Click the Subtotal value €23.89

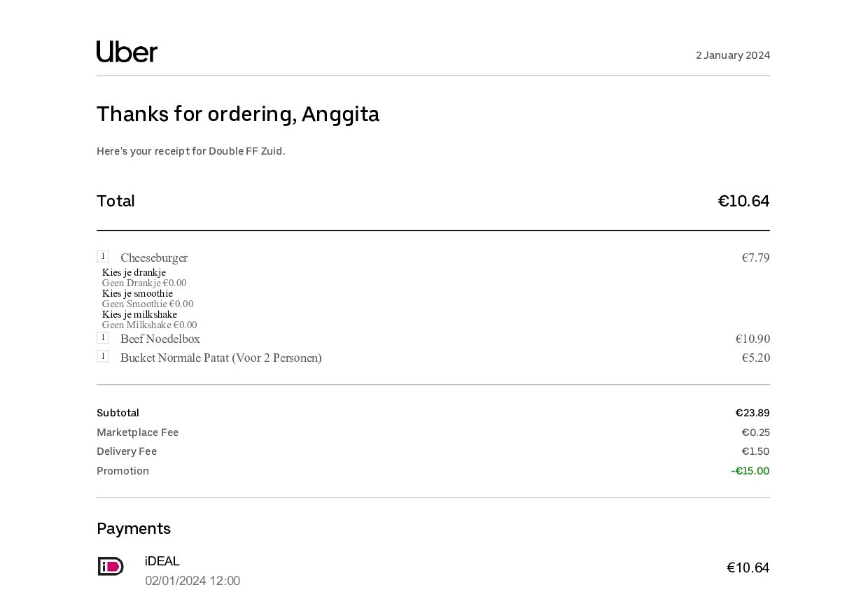(x=752, y=413)
